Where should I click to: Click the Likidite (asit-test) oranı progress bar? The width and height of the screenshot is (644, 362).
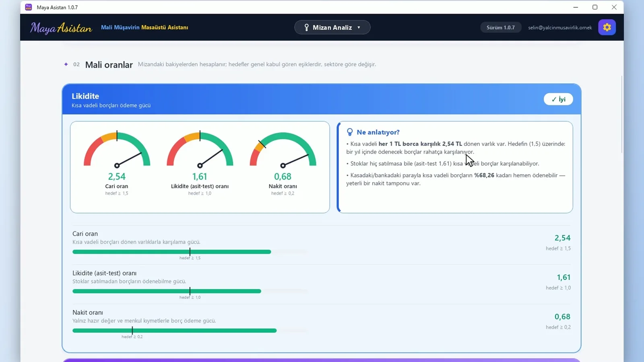(190, 291)
